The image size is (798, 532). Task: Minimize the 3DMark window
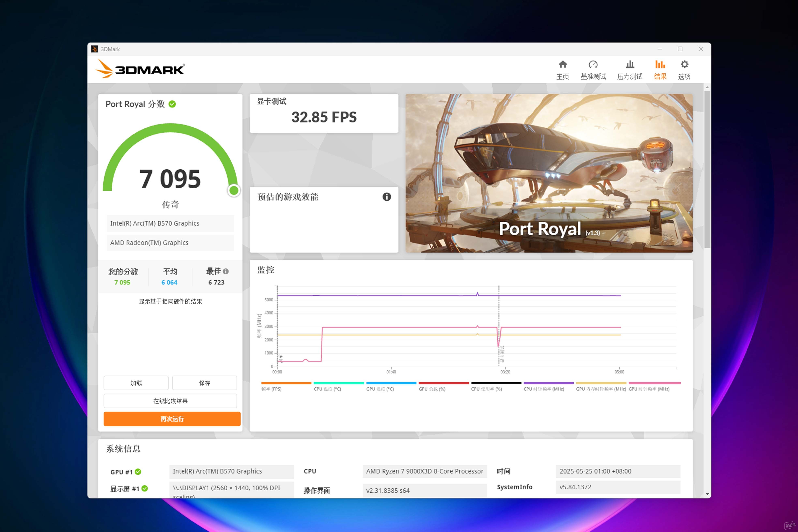coord(660,49)
